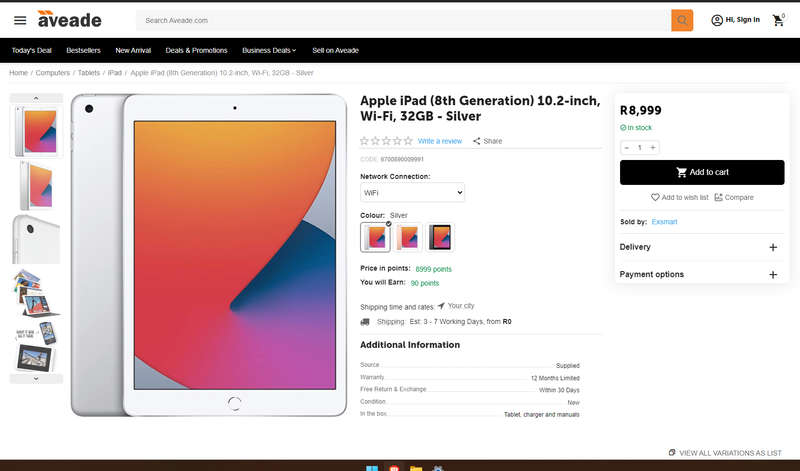Open the hamburger menu icon
This screenshot has height=471, width=800.
pyautogui.click(x=20, y=20)
